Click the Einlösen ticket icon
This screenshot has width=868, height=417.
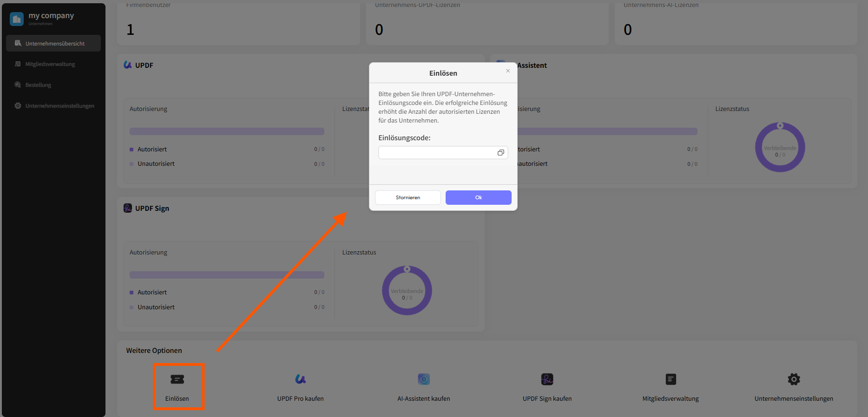(x=177, y=379)
